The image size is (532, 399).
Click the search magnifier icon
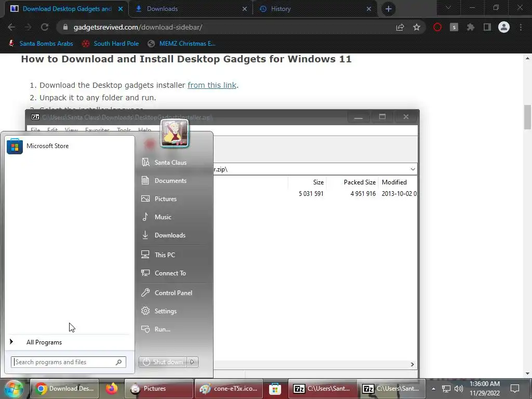click(x=119, y=362)
